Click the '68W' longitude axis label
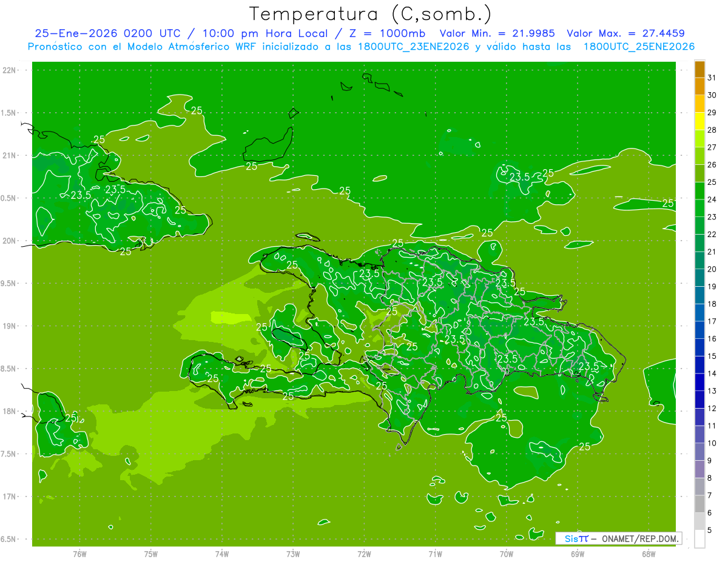The width and height of the screenshot is (728, 562). (649, 554)
